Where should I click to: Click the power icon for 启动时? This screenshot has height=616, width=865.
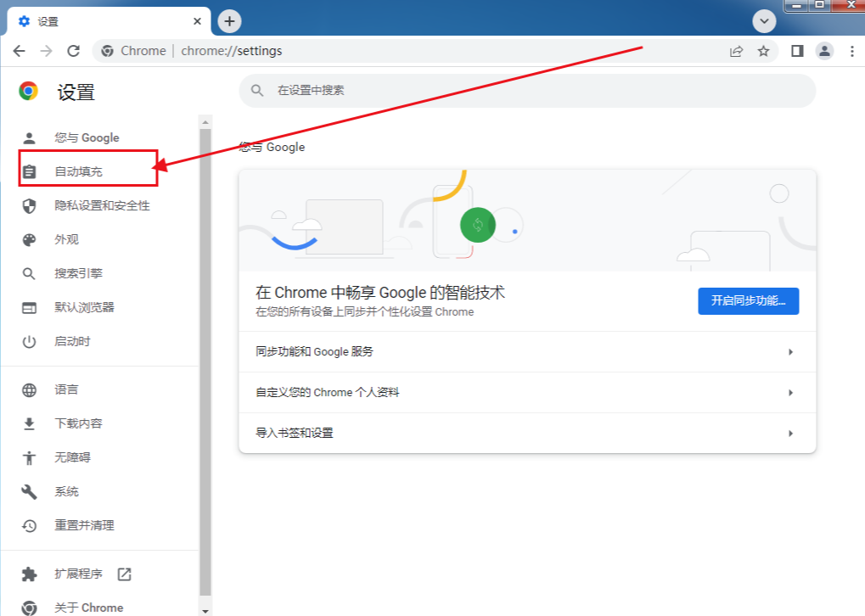coord(29,342)
